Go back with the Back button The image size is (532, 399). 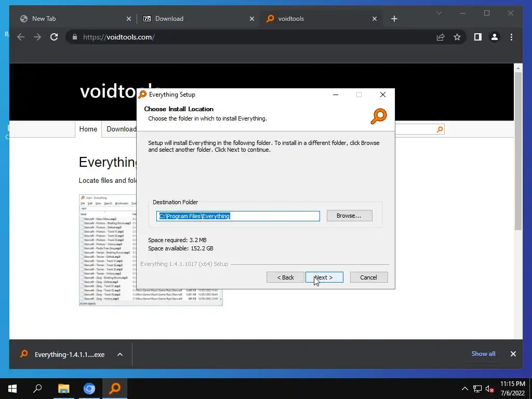click(285, 277)
